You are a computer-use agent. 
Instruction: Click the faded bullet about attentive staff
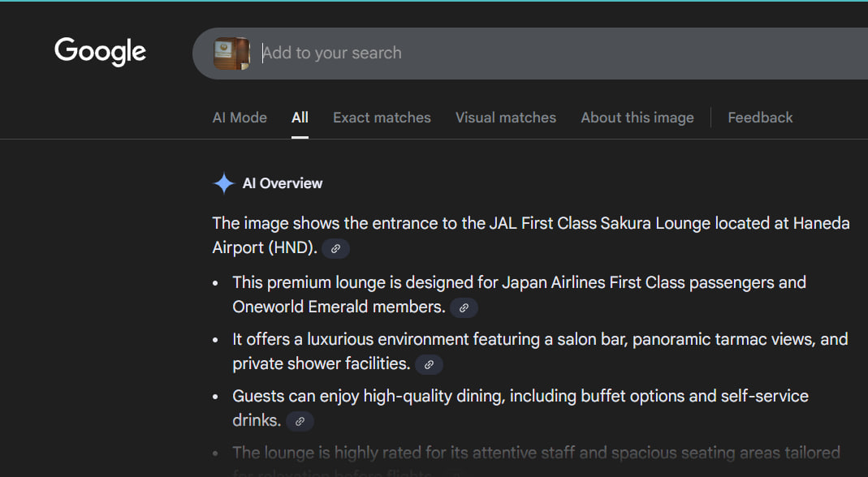pos(536,453)
